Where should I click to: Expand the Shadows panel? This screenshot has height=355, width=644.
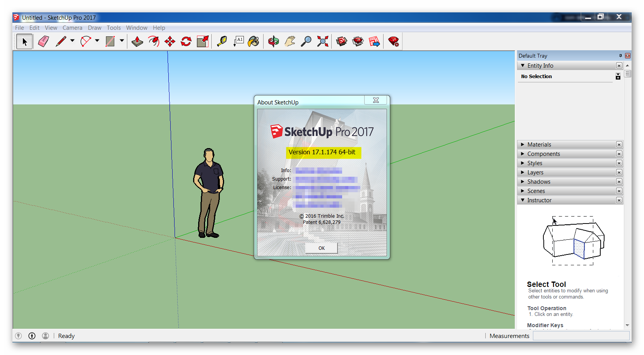tap(523, 182)
